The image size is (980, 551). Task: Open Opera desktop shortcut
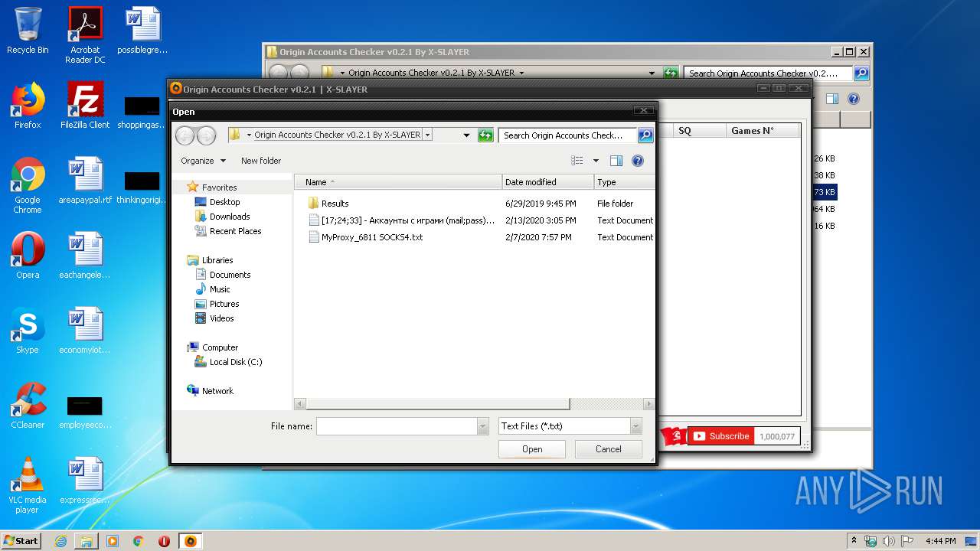(28, 256)
